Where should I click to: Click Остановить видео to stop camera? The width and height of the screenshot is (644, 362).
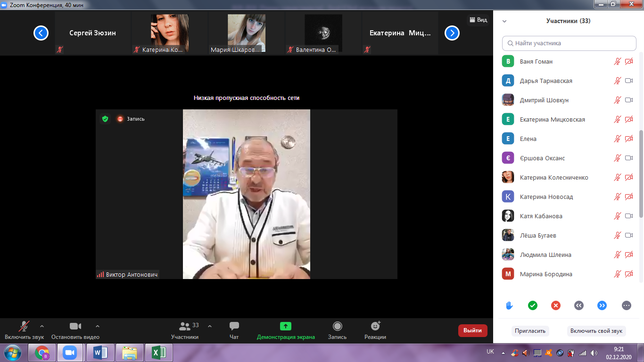(x=75, y=330)
